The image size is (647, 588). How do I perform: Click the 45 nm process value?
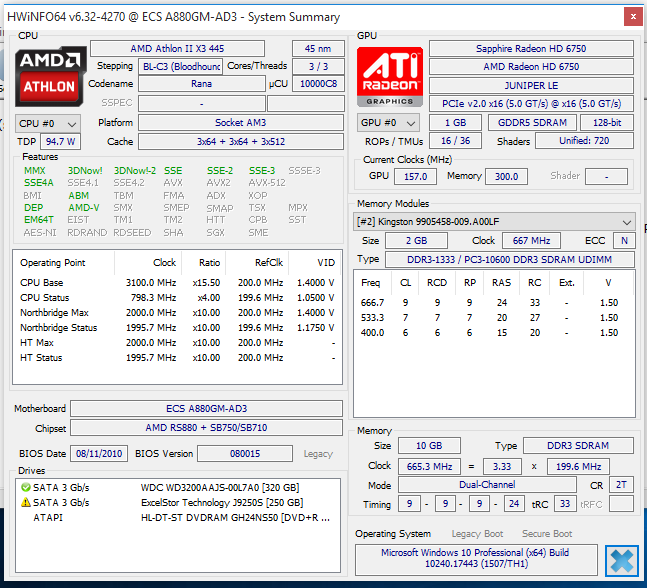[318, 49]
